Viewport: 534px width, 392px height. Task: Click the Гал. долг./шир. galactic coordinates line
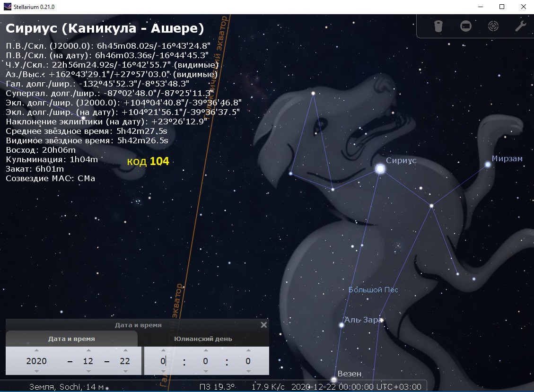tap(97, 83)
